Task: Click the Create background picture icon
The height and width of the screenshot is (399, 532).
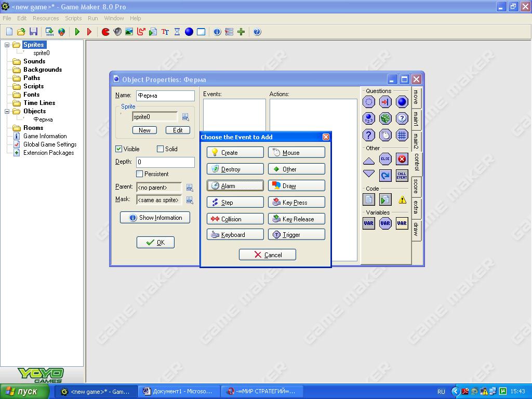Action: 129,32
